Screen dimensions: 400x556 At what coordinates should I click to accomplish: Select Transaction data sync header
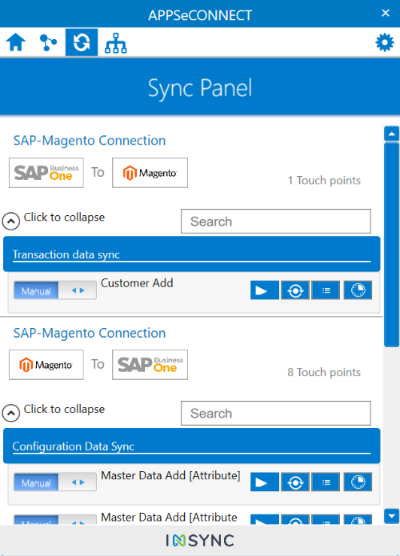[191, 254]
